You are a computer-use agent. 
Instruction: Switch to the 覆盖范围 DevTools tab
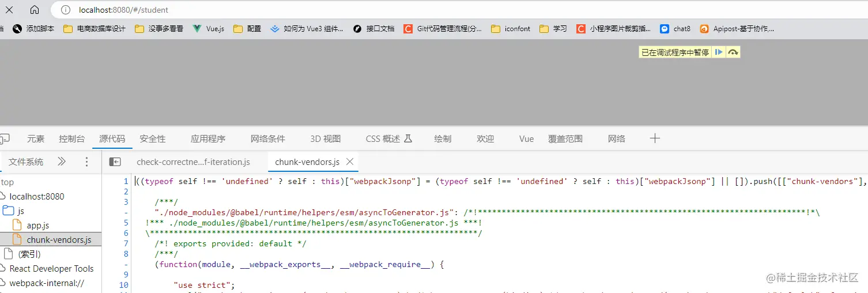point(565,138)
